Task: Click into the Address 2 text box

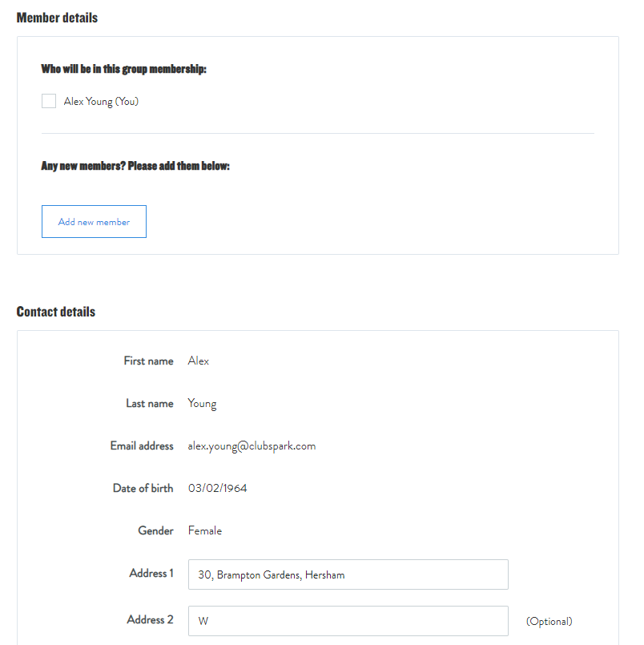Action: coord(348,621)
